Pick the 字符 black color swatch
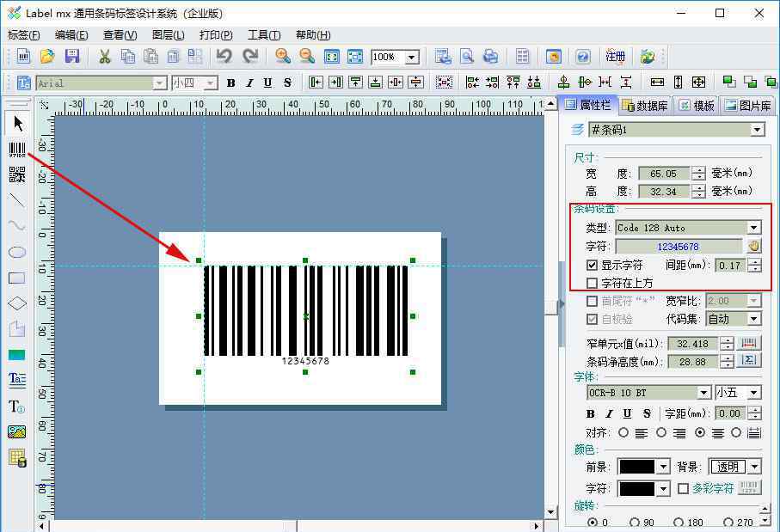780x532 pixels. pos(636,489)
